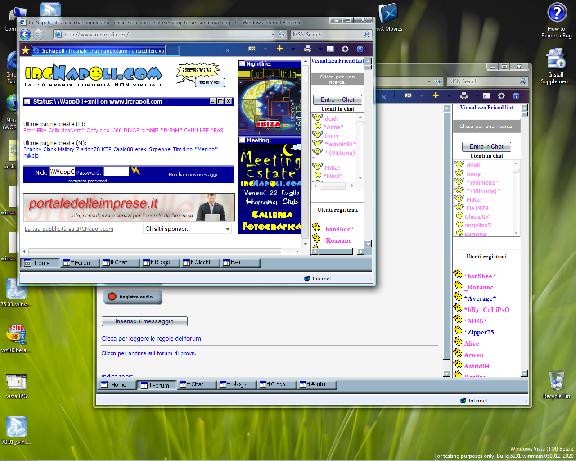Open Page icon in back window toolbar

click(x=486, y=96)
